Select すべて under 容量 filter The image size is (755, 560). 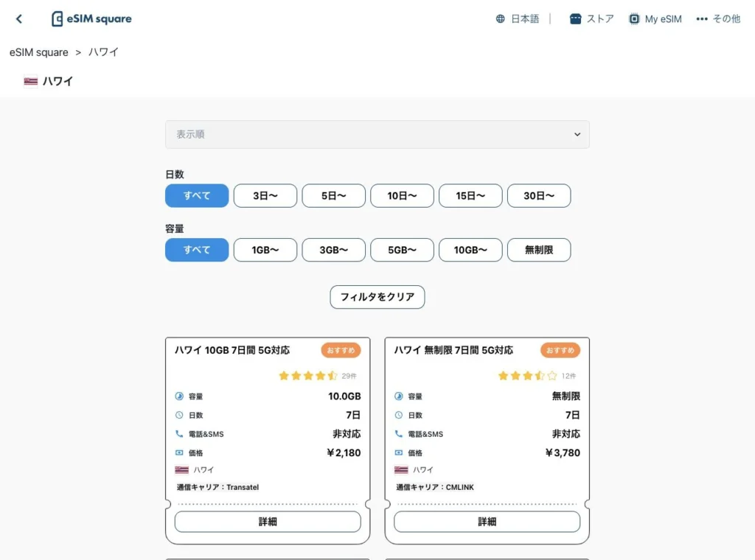(x=197, y=251)
